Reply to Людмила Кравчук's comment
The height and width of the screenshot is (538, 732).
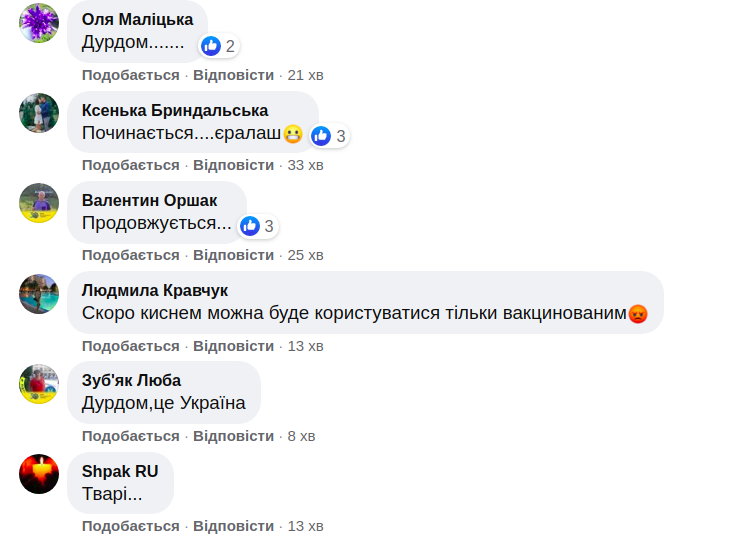point(233,346)
